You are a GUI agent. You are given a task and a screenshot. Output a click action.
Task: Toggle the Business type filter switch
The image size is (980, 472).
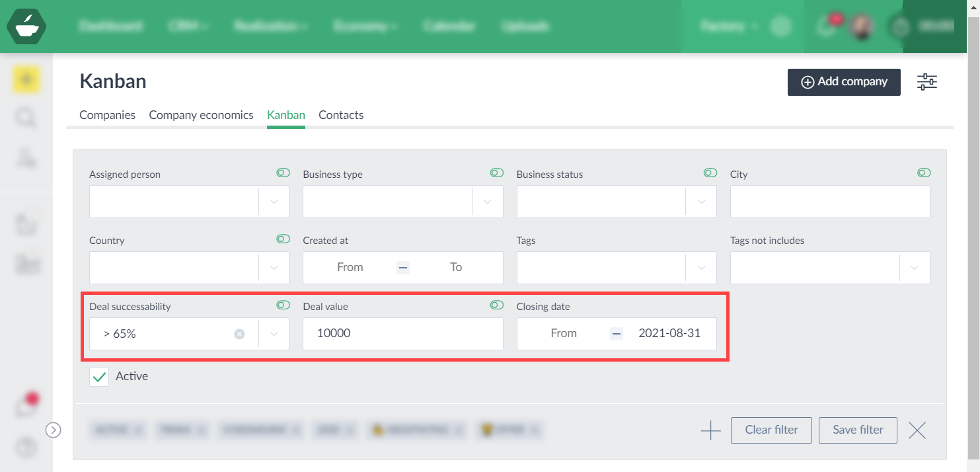click(x=497, y=173)
